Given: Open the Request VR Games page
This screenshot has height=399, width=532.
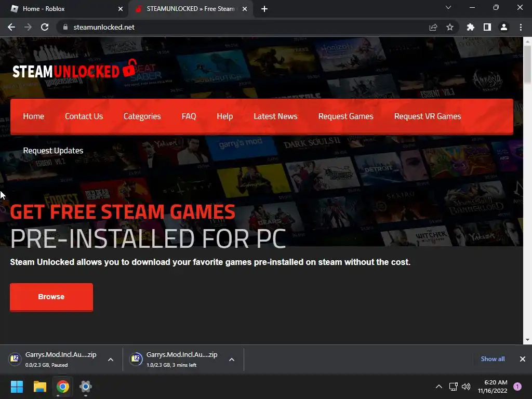Looking at the screenshot, I should point(428,116).
